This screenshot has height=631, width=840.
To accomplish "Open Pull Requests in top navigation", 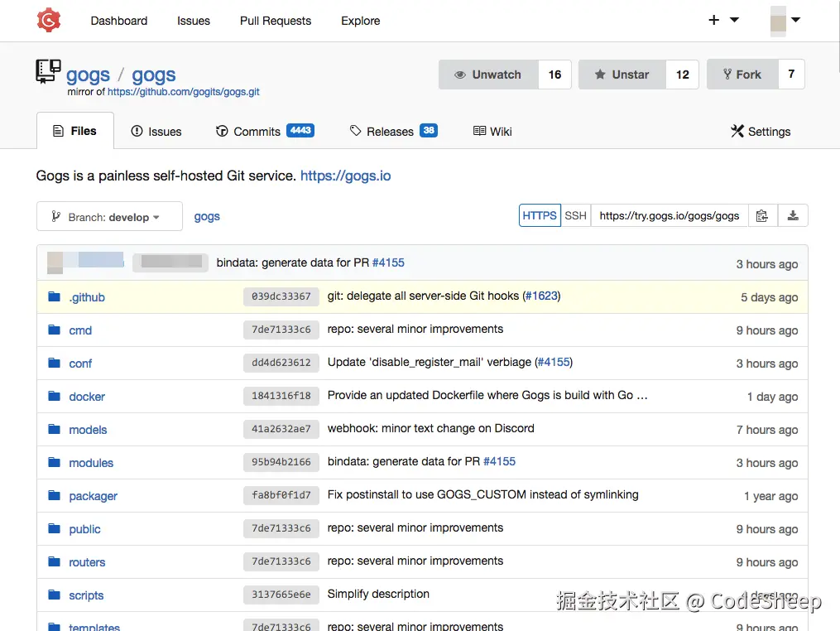I will coord(276,21).
